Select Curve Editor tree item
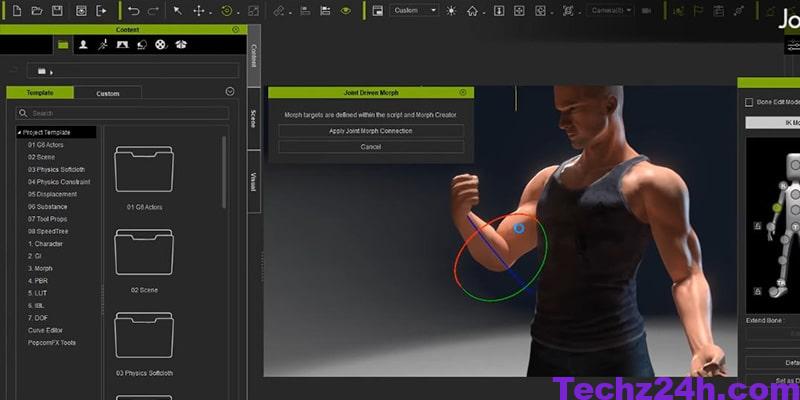The image size is (800, 400). coord(45,330)
